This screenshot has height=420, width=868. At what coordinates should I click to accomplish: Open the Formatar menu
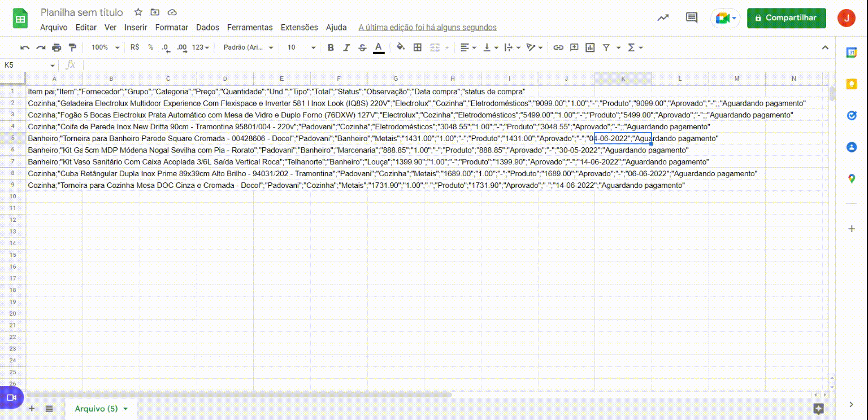(x=172, y=27)
